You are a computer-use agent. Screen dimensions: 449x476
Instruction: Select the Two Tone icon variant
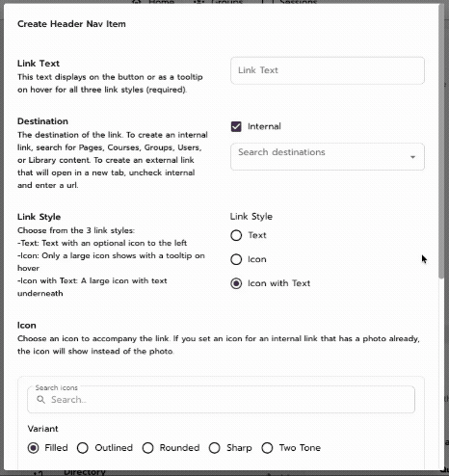pos(267,448)
